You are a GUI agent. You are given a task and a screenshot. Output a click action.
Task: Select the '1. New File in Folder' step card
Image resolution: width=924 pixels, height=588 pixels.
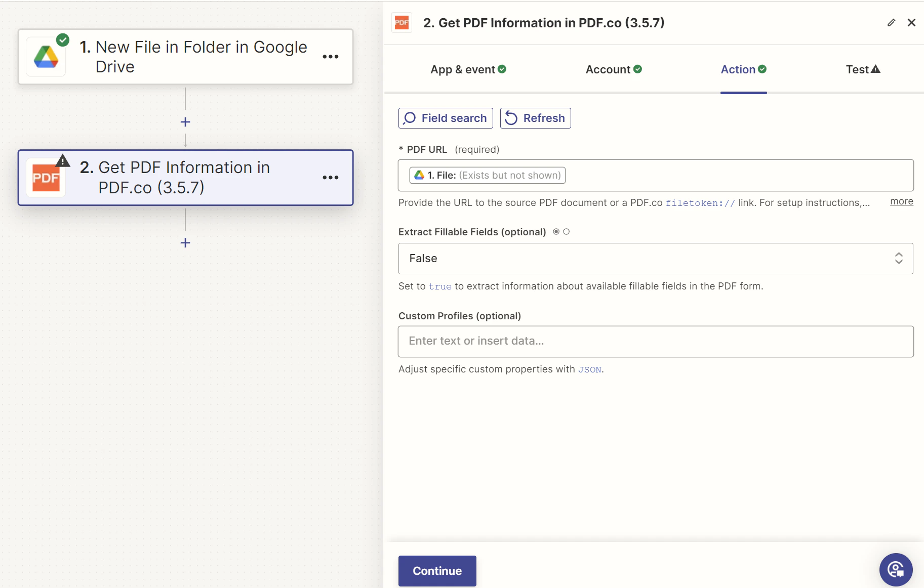tap(185, 57)
